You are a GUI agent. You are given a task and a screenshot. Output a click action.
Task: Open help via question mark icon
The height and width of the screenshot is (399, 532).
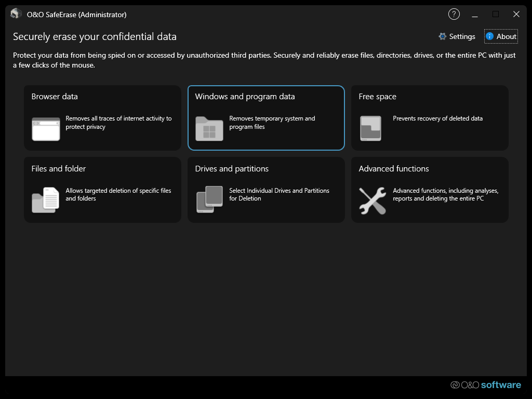tap(454, 14)
